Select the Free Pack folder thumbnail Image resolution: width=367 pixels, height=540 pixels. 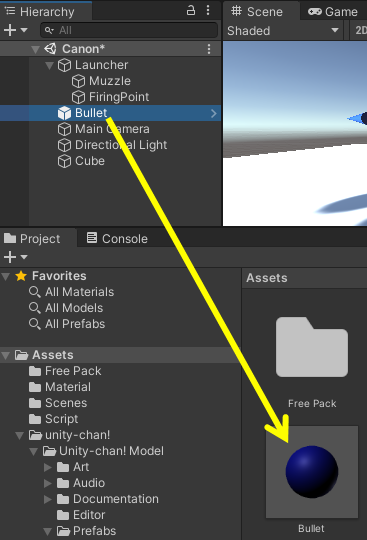coord(312,347)
